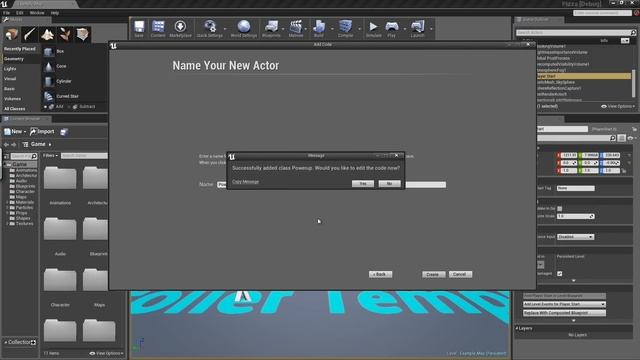Select the Place mode icon in Modes panel
This screenshot has height=360, width=640.
tap(11, 34)
